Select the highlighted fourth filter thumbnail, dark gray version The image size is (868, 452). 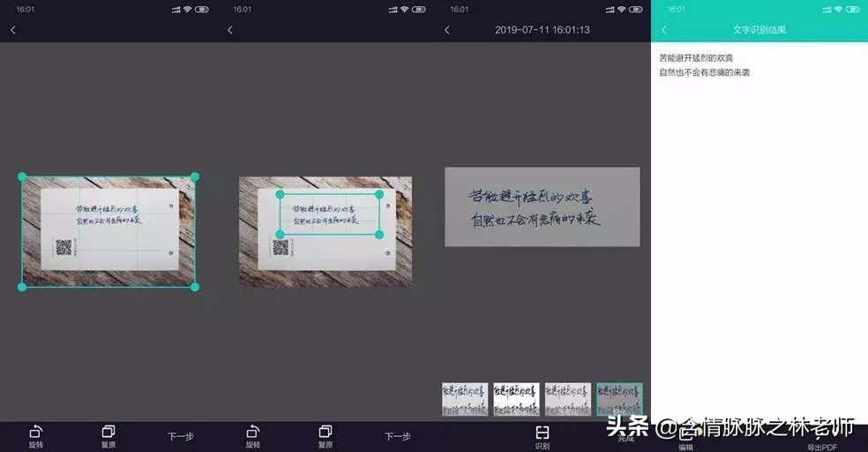point(619,399)
